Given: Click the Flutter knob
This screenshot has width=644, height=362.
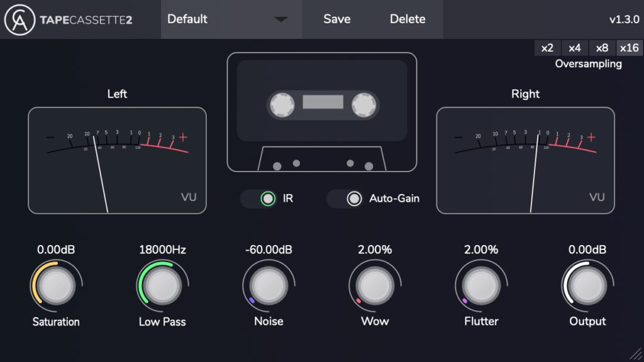Looking at the screenshot, I should (481, 285).
